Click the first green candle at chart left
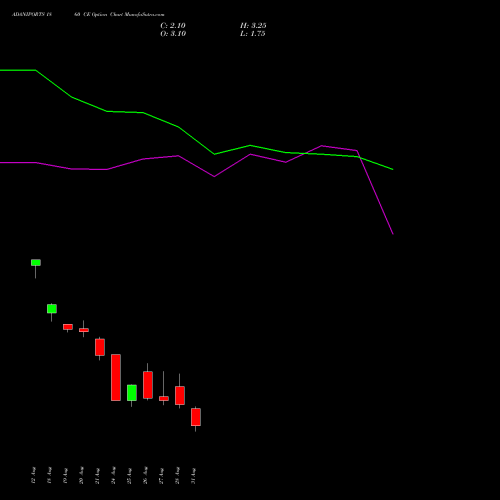 point(36,263)
